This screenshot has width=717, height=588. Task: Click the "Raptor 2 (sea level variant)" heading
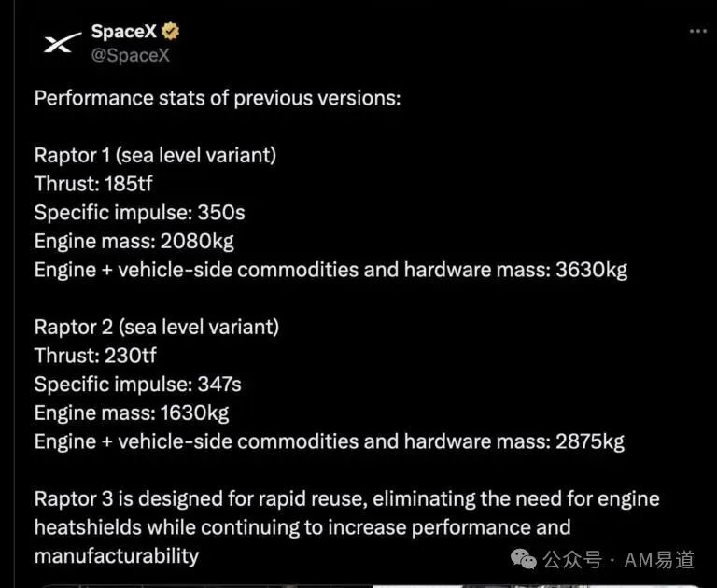[157, 327]
